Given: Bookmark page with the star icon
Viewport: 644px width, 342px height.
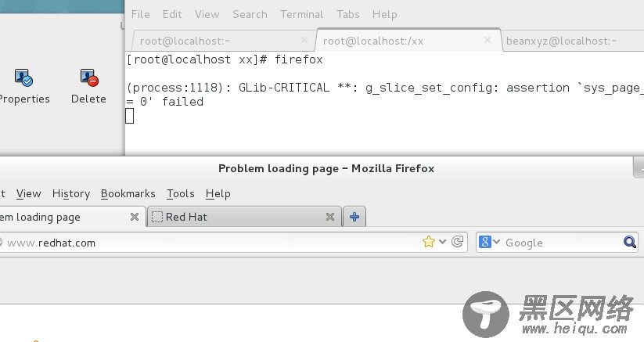Looking at the screenshot, I should (428, 241).
